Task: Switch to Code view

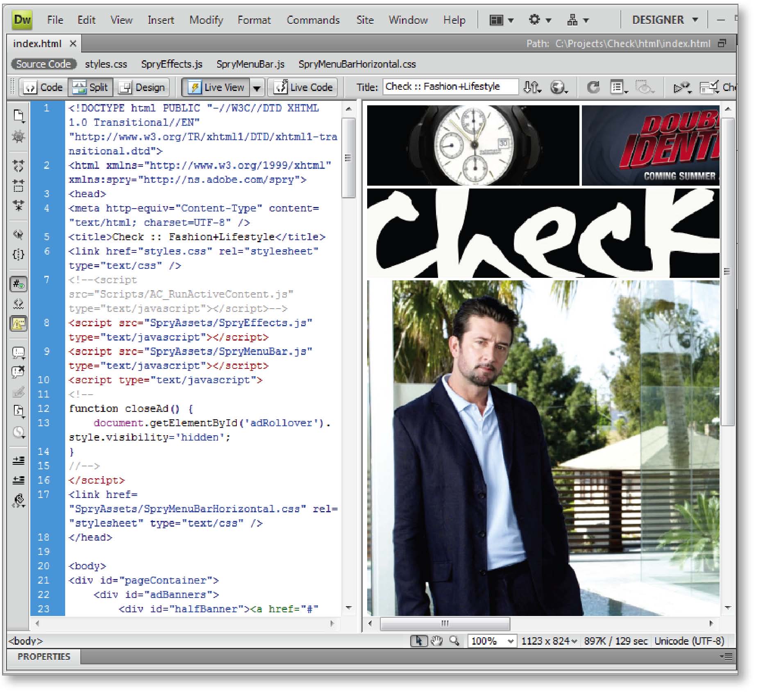Action: pyautogui.click(x=43, y=87)
